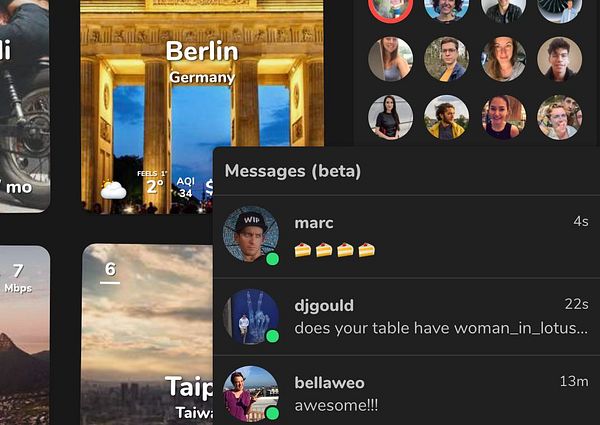Click the 2° temperature on Berlin card

155,186
